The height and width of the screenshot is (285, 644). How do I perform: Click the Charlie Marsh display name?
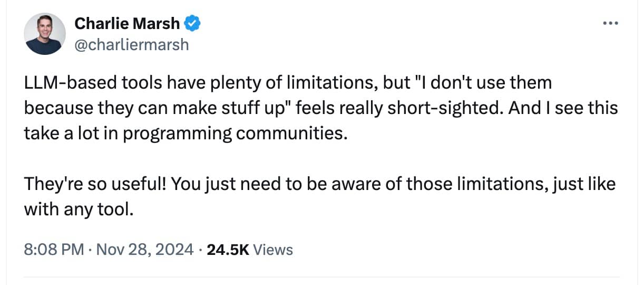tap(127, 23)
